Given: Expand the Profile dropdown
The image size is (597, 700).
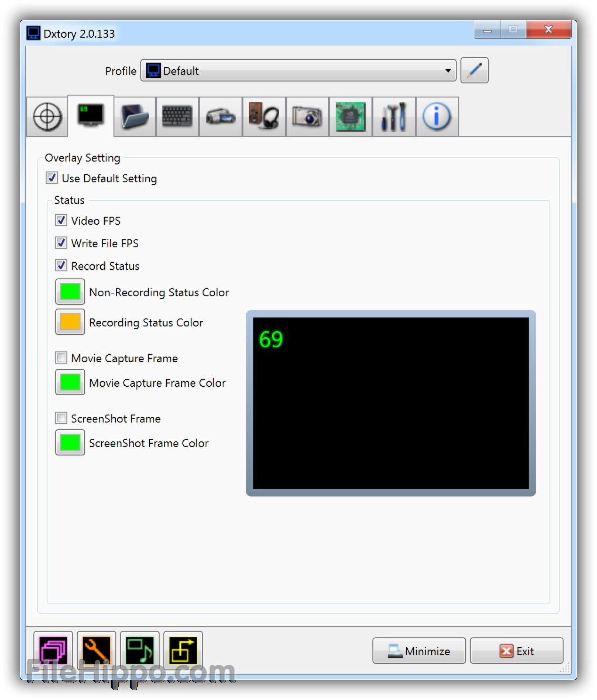Looking at the screenshot, I should (x=298, y=71).
